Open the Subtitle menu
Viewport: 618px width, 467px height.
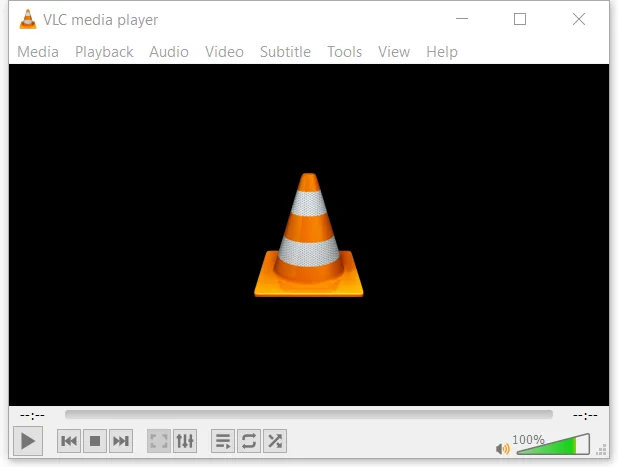click(285, 52)
